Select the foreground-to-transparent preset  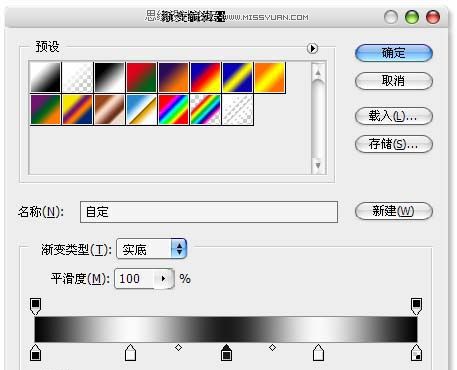(x=78, y=77)
